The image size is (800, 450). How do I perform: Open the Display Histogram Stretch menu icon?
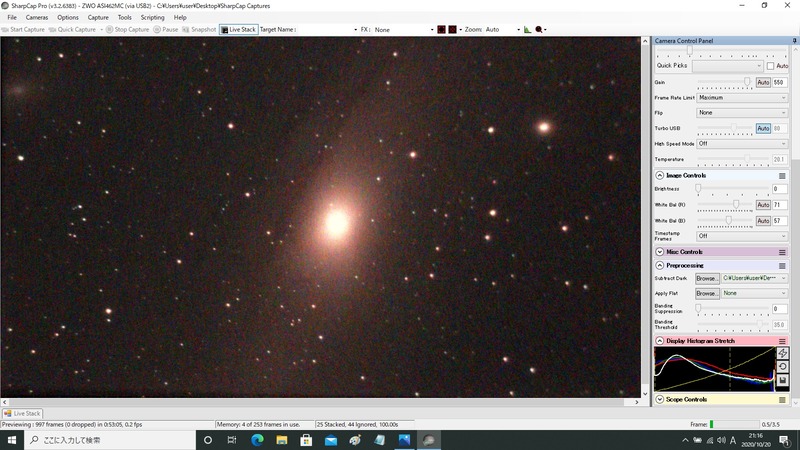pyautogui.click(x=782, y=341)
